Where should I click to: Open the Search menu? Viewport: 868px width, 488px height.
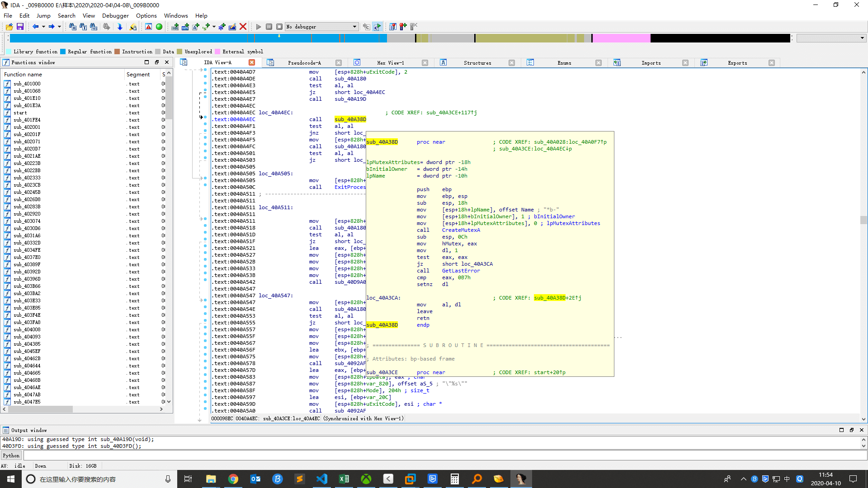66,15
